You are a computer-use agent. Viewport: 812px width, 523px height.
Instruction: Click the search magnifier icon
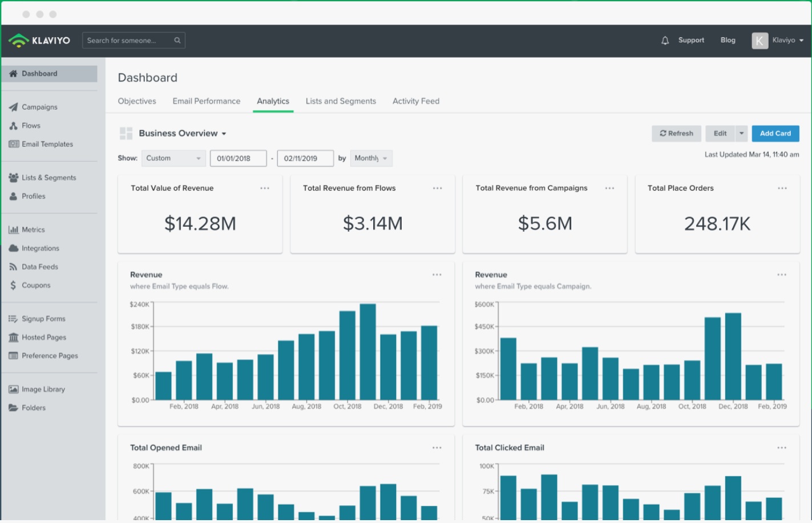tap(177, 41)
